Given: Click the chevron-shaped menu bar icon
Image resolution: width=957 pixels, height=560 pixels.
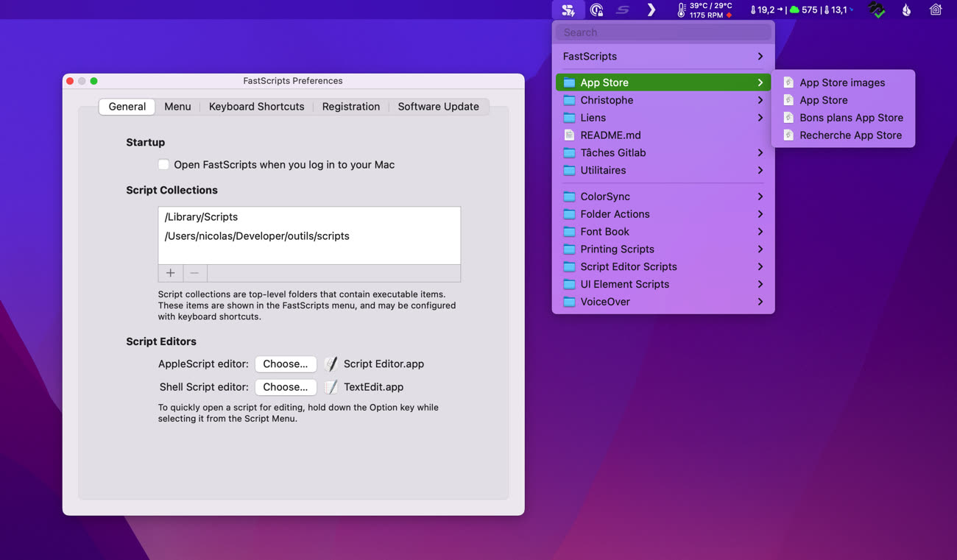Looking at the screenshot, I should (x=651, y=10).
